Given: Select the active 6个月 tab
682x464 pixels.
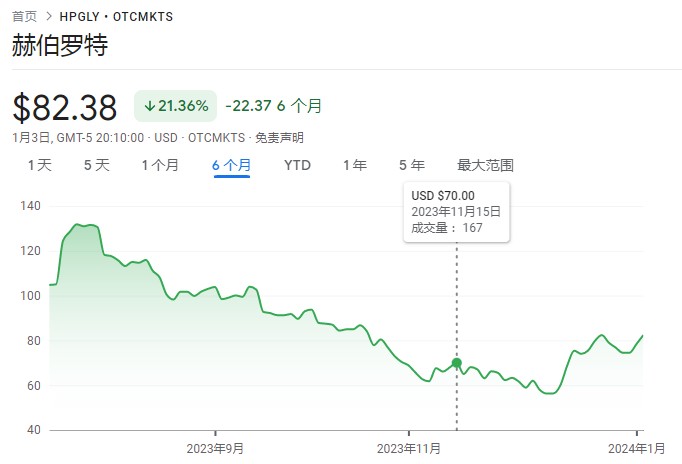Looking at the screenshot, I should (231, 165).
